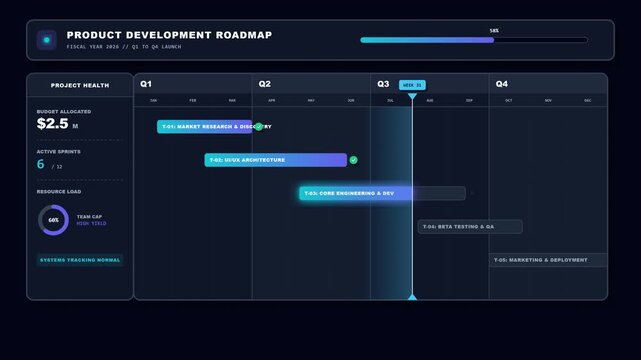Click the green checkmark after T-02 bar
Viewport: 641px width, 360px height.
[354, 160]
